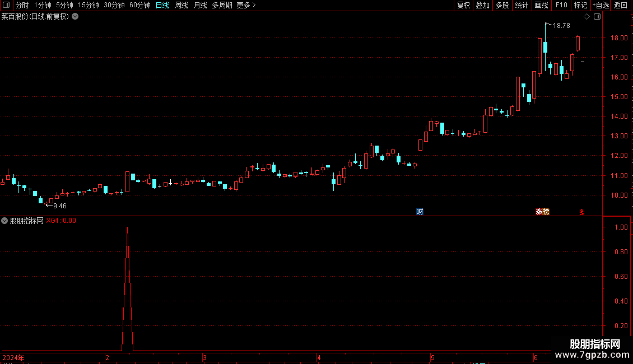Open the F10 company info
Viewport: 633px width, 364px height.
[561, 5]
